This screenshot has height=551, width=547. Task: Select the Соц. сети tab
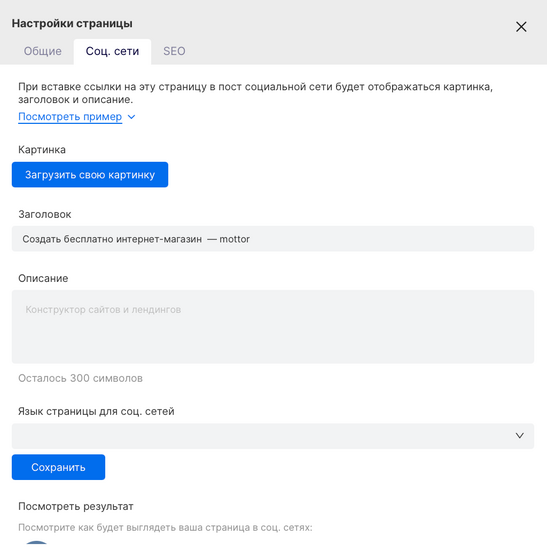click(x=112, y=51)
